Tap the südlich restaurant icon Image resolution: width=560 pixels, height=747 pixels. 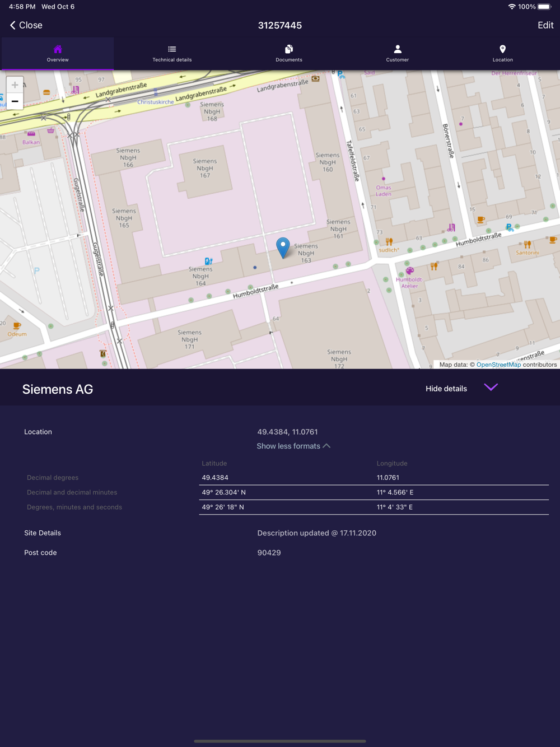(389, 242)
